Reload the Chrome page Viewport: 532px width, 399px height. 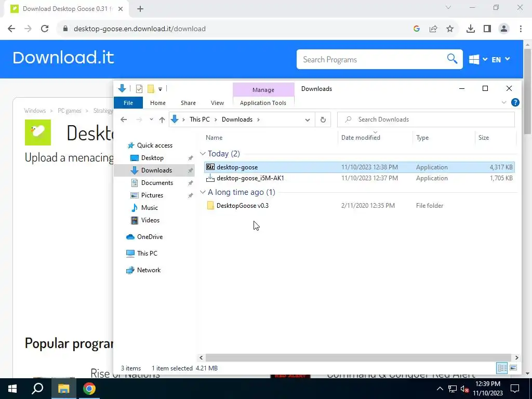[45, 29]
